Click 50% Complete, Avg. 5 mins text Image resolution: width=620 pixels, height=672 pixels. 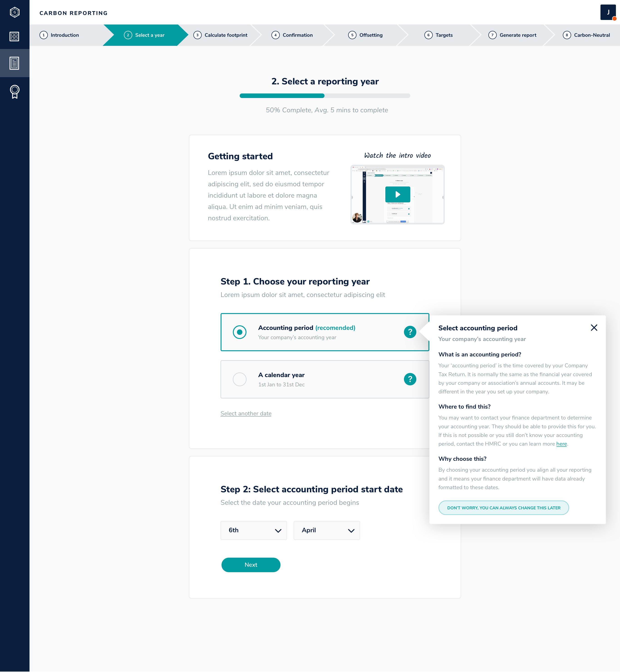[x=327, y=110]
